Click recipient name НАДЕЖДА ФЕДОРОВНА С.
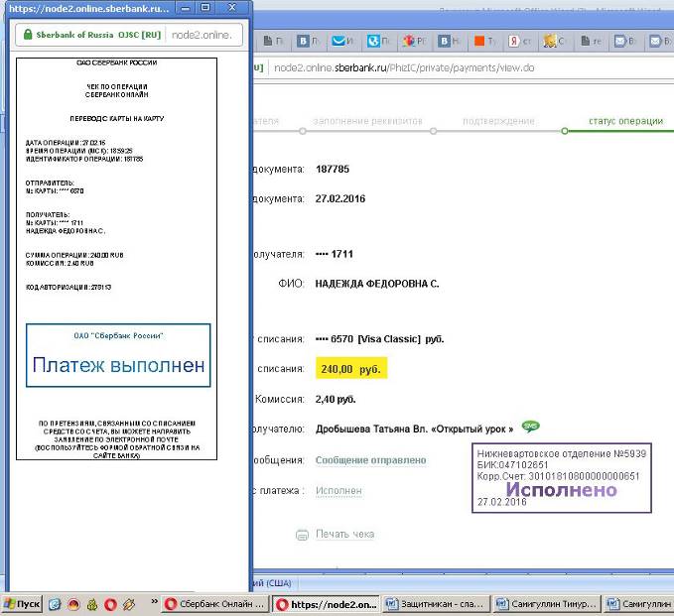This screenshot has height=616, width=674. tap(377, 284)
